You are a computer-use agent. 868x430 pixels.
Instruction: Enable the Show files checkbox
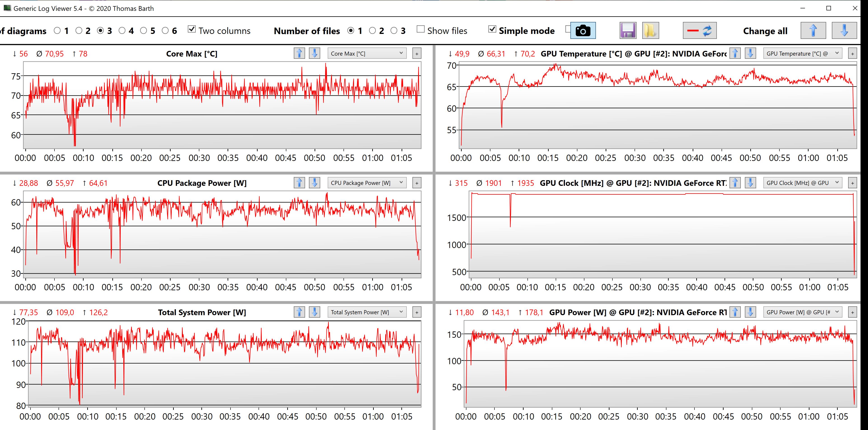[421, 29]
